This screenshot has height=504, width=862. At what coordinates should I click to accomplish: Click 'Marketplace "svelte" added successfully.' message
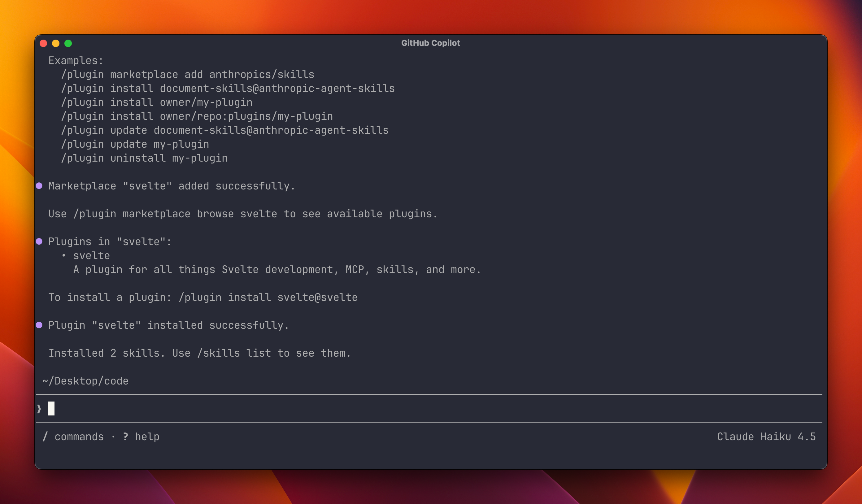click(171, 186)
